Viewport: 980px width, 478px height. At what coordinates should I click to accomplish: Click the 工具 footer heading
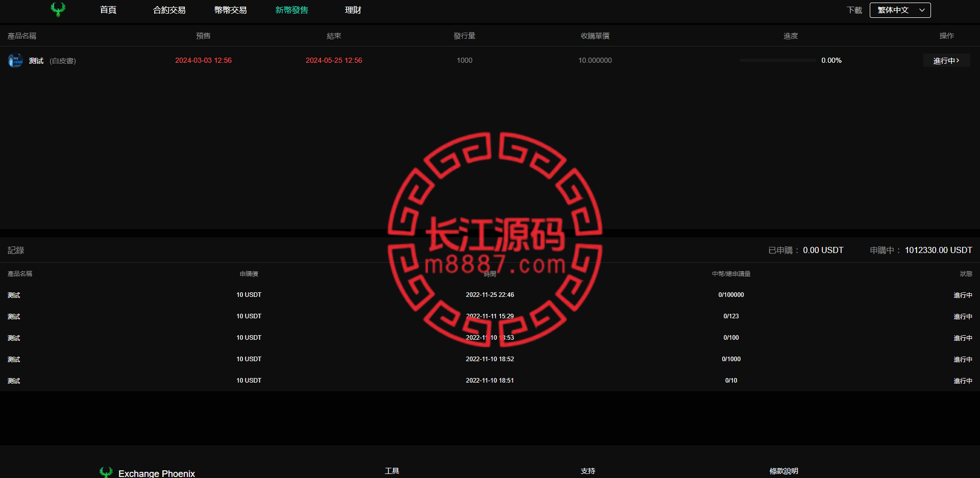tap(392, 471)
